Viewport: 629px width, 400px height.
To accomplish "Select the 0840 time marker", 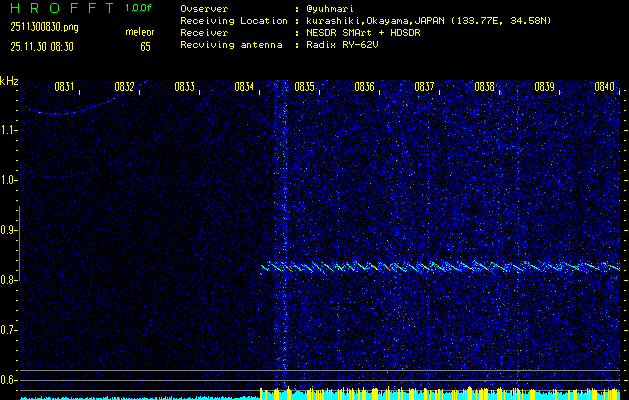I will coord(604,87).
